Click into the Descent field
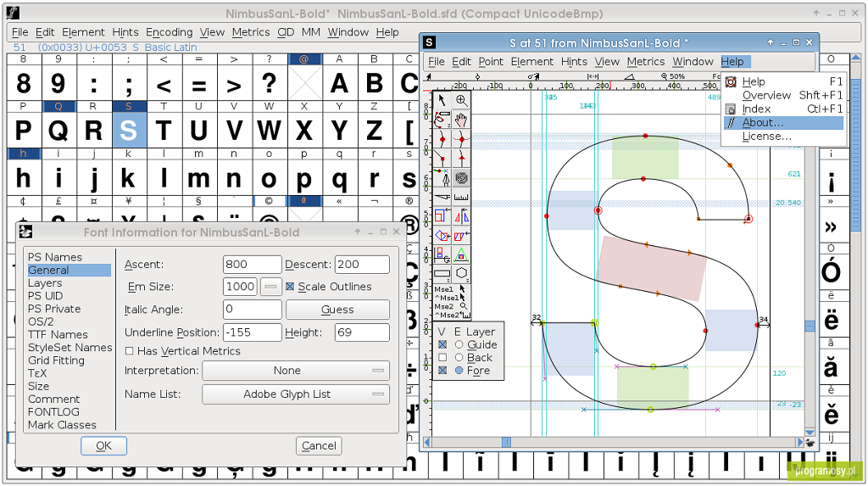This screenshot has height=486, width=868. click(362, 265)
